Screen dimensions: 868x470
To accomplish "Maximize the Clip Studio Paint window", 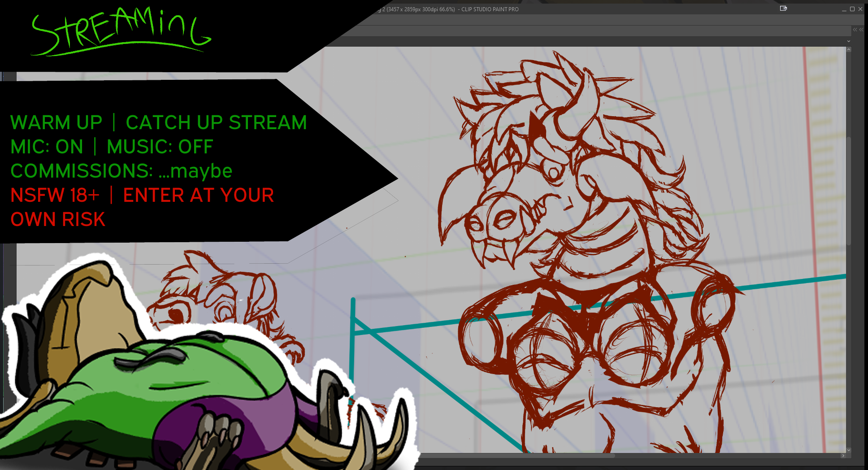I will (x=852, y=9).
